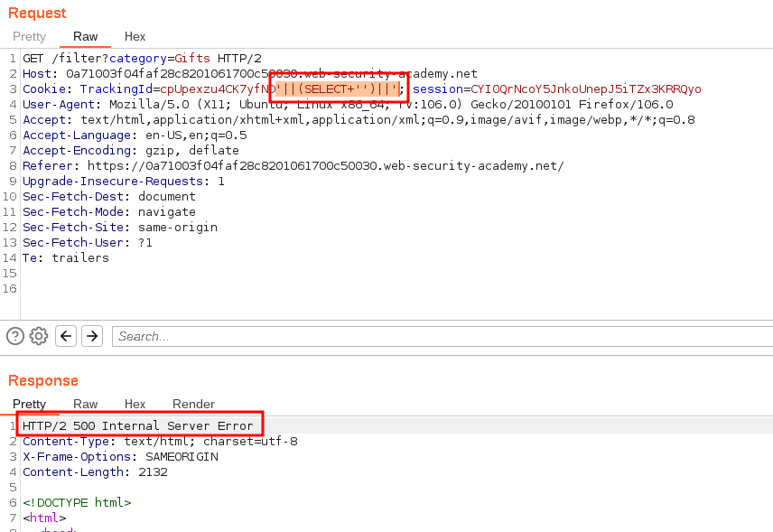Click the Accept-Encoding header

pyautogui.click(x=131, y=150)
